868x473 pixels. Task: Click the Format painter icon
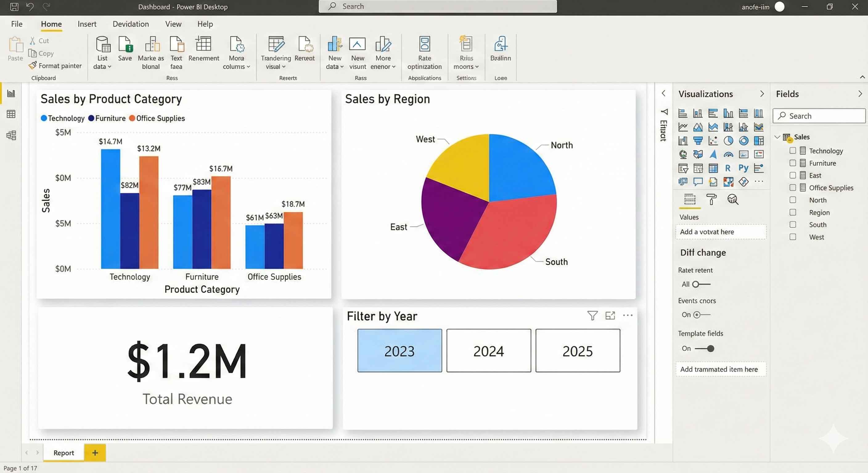pos(33,66)
